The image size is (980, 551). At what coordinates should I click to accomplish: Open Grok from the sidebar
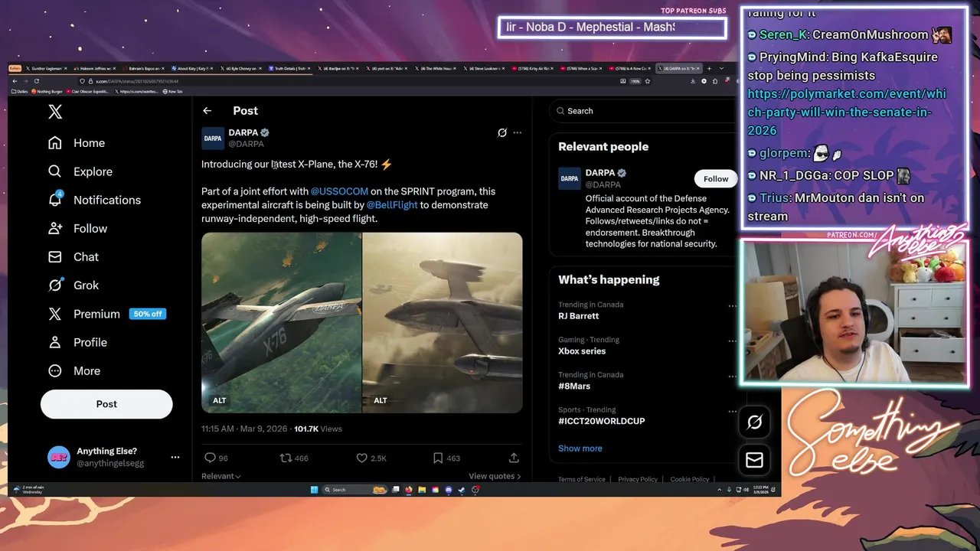pyautogui.click(x=73, y=285)
